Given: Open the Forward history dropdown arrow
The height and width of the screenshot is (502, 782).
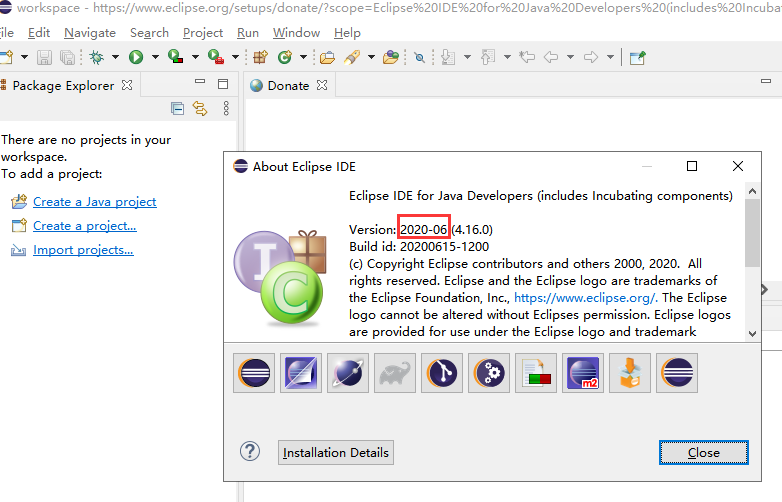Looking at the screenshot, I should (610, 57).
